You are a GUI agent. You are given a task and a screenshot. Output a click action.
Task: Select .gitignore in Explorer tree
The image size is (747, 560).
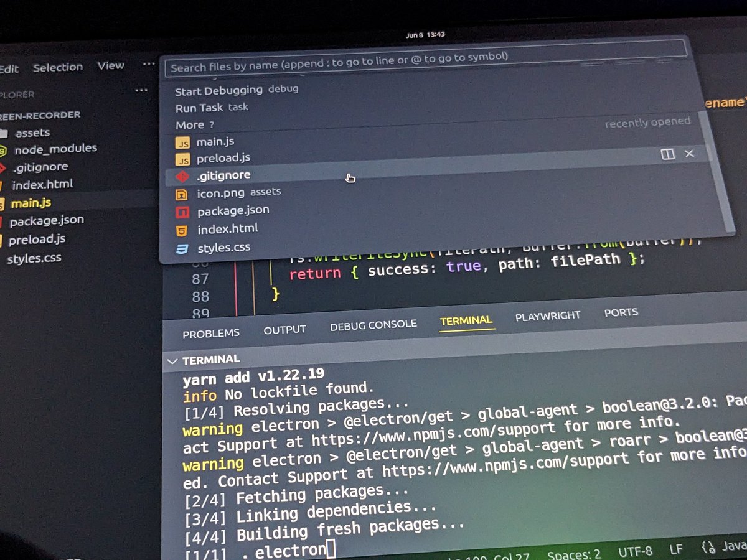coord(40,167)
